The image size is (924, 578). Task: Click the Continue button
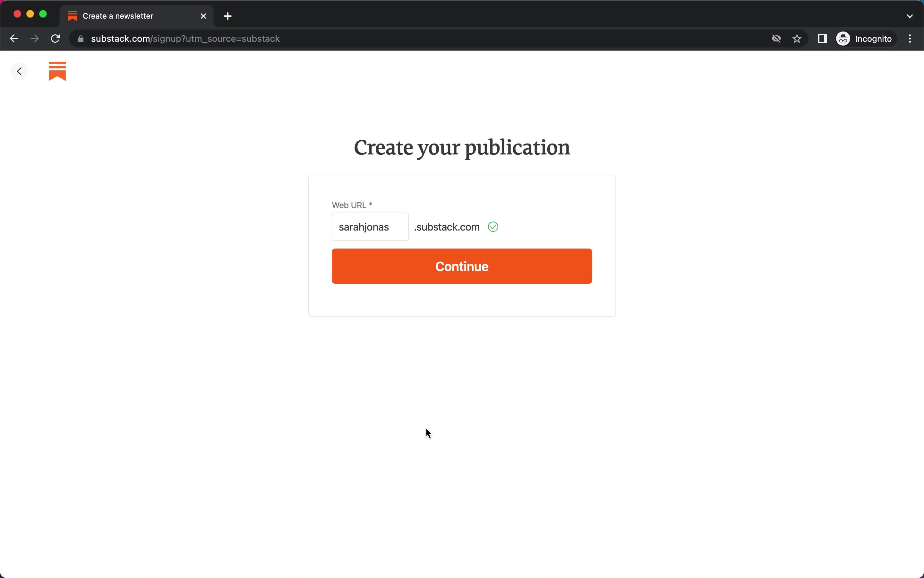462,267
